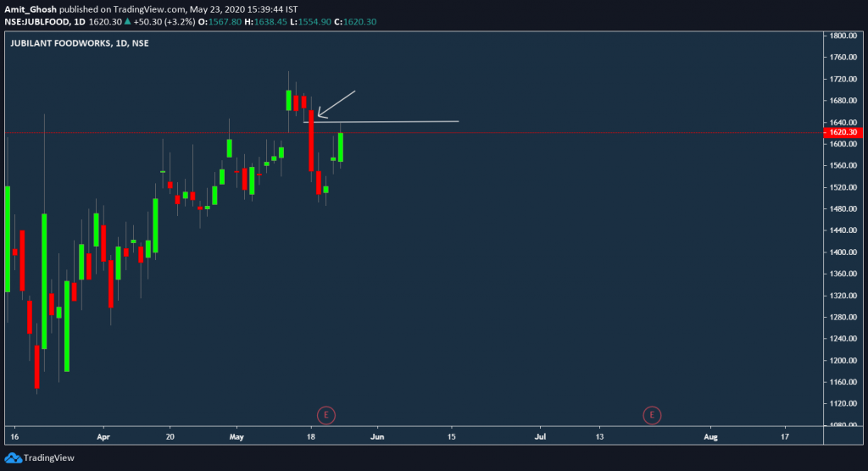Click the 1640.00 price axis label

click(843, 122)
